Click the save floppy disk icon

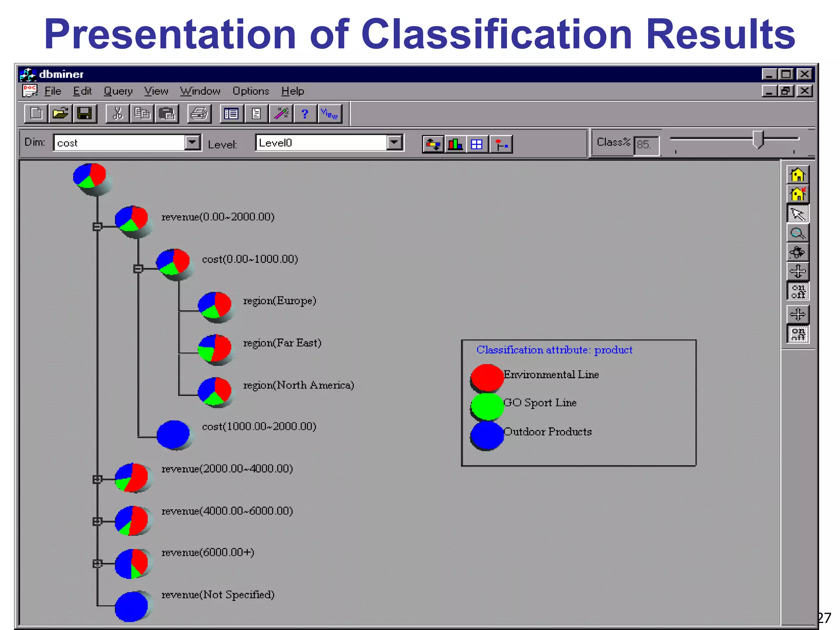tap(84, 114)
